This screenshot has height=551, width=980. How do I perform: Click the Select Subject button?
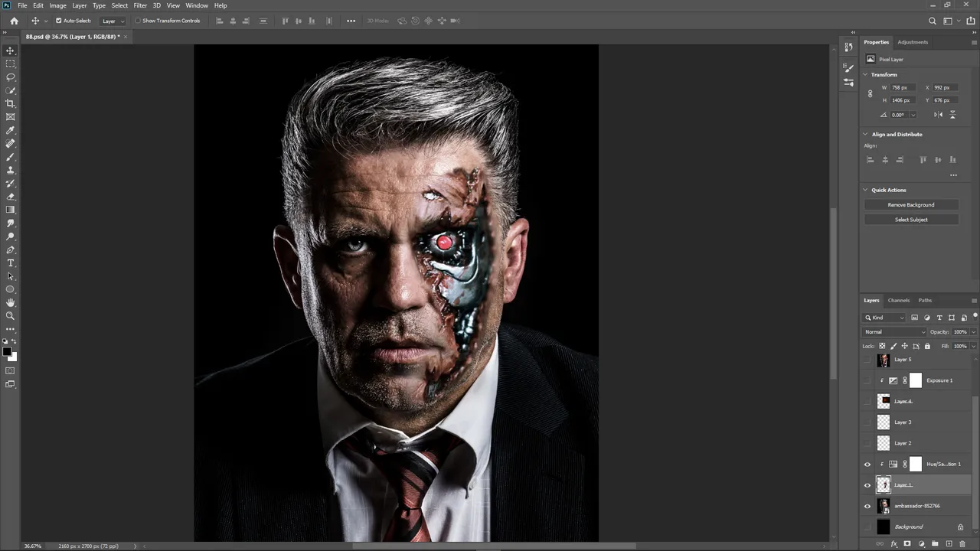coord(911,220)
